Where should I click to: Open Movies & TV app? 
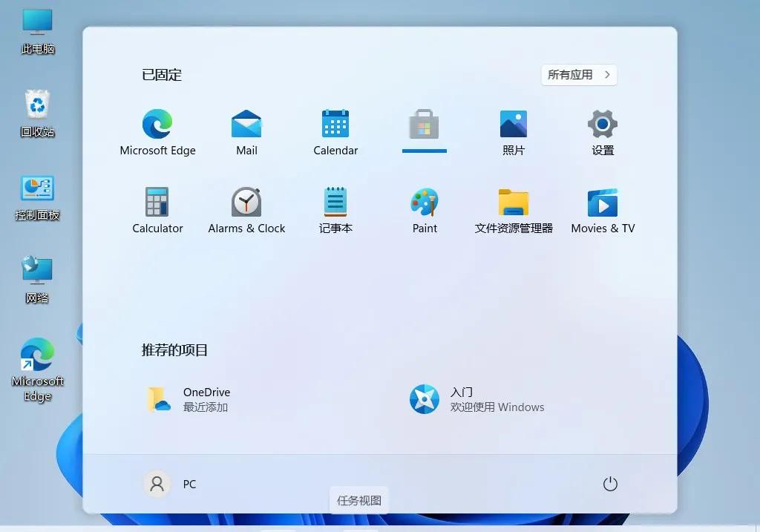[603, 210]
